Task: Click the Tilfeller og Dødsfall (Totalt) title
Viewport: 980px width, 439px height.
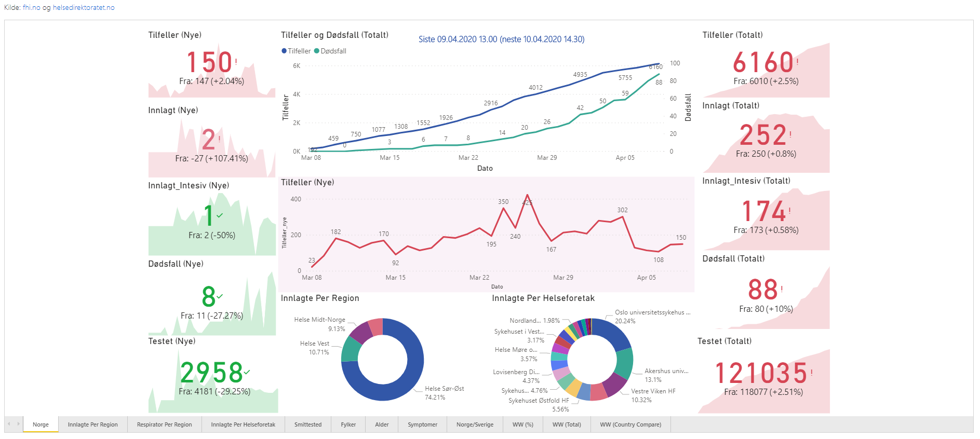Action: pos(334,35)
